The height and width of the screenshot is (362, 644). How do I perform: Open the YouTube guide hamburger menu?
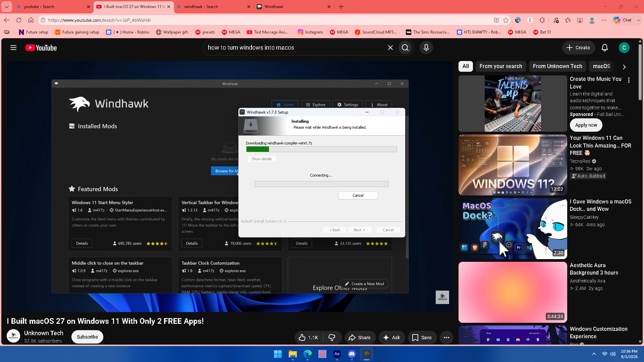13,48
